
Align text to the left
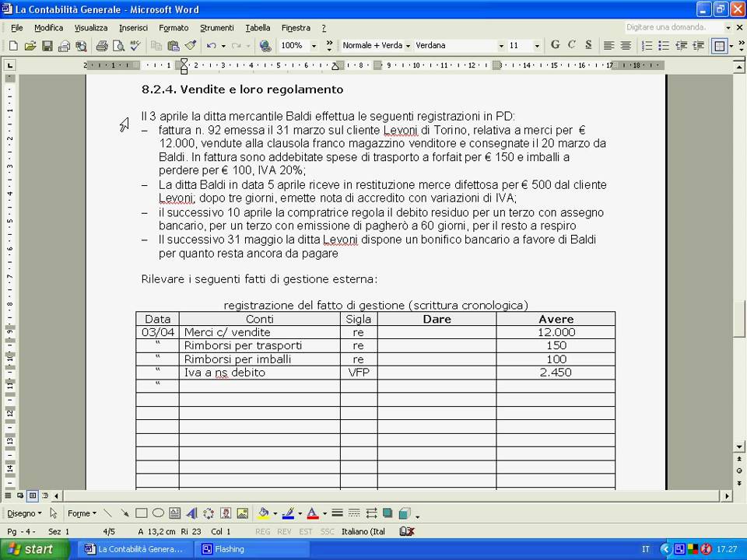point(608,46)
